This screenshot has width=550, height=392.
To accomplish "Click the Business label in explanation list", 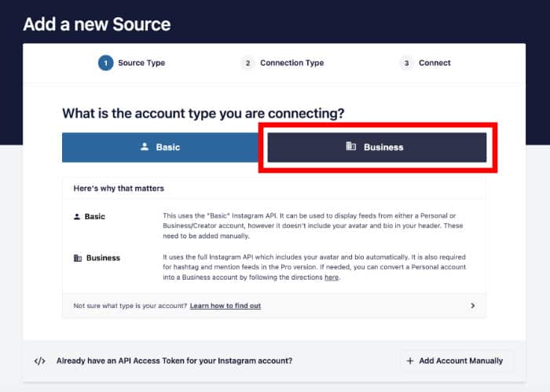I will 103,258.
